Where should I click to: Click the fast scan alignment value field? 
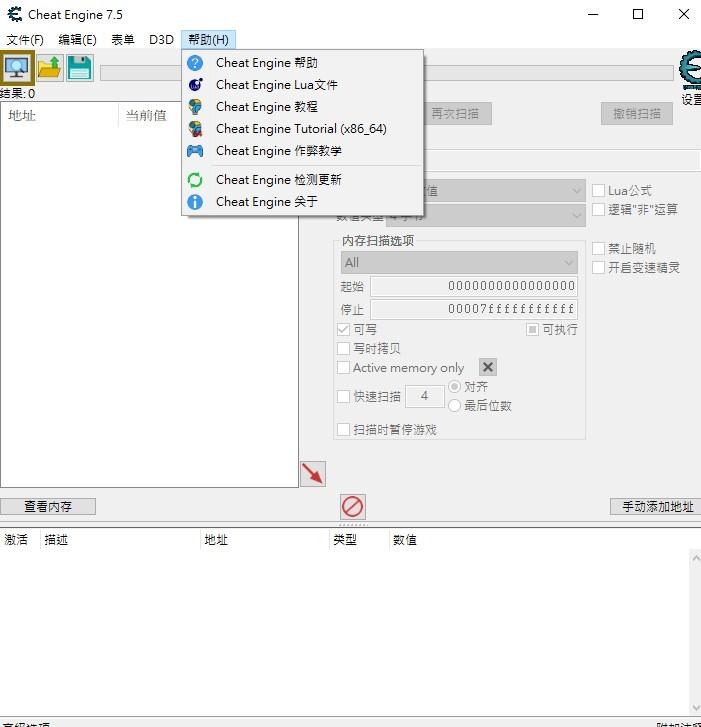(x=425, y=396)
